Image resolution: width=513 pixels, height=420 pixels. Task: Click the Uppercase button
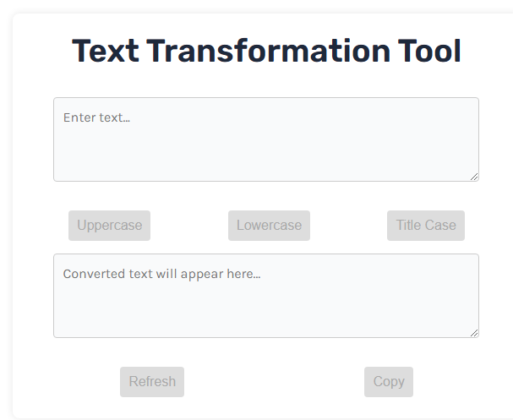tap(109, 226)
